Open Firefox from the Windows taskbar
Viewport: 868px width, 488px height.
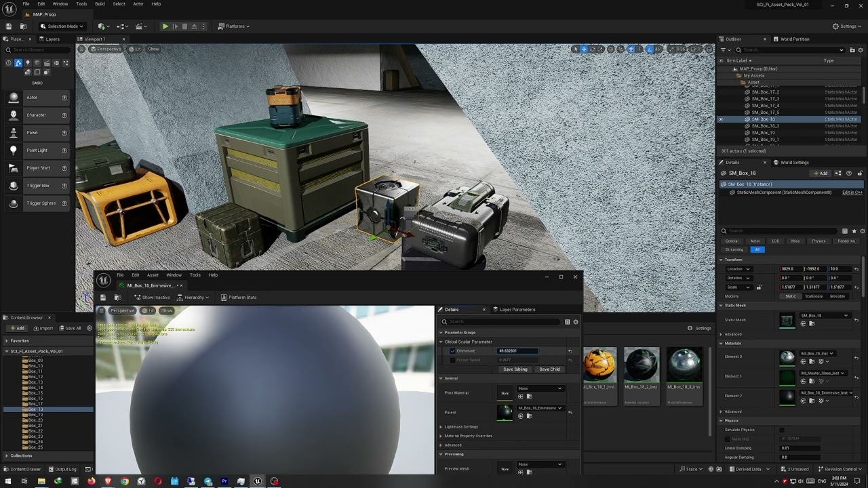pyautogui.click(x=92, y=481)
